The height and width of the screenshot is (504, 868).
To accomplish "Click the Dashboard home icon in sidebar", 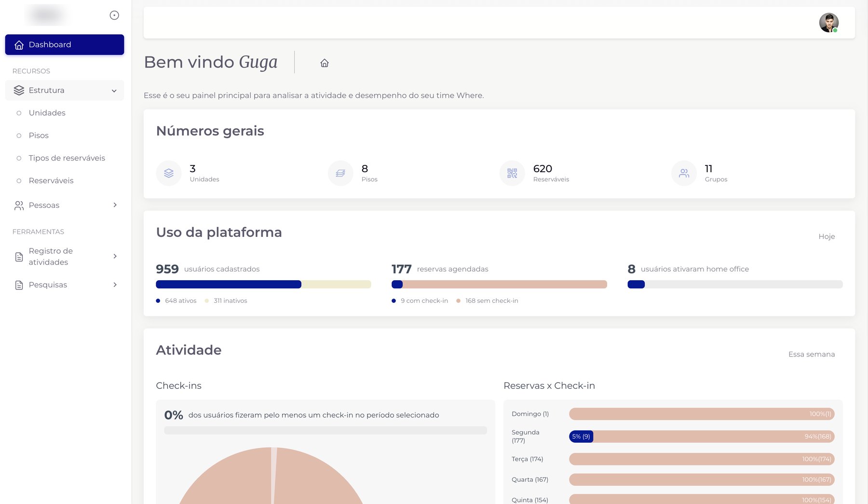I will pyautogui.click(x=19, y=45).
